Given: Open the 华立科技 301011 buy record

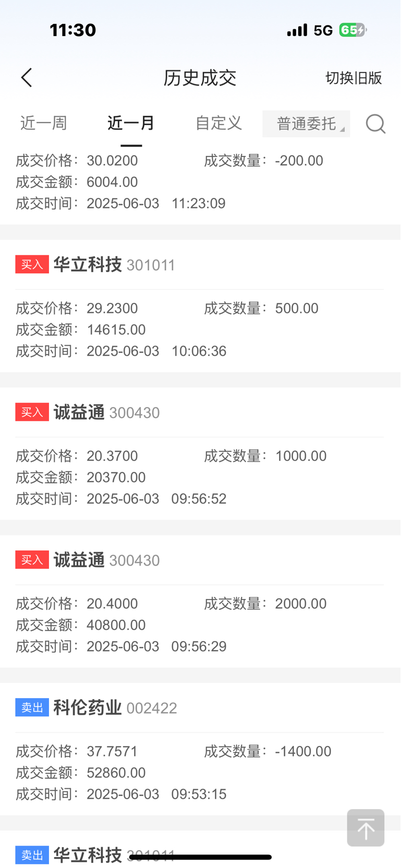Looking at the screenshot, I should coord(200,306).
